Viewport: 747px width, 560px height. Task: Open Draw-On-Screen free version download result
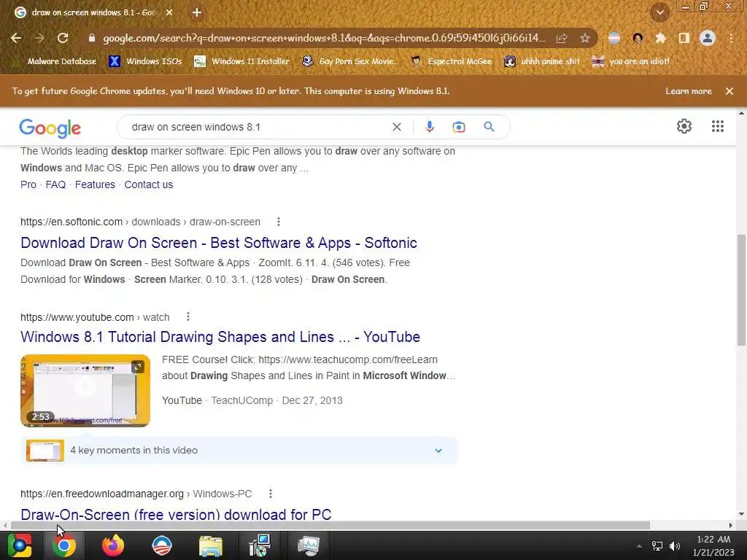click(176, 514)
